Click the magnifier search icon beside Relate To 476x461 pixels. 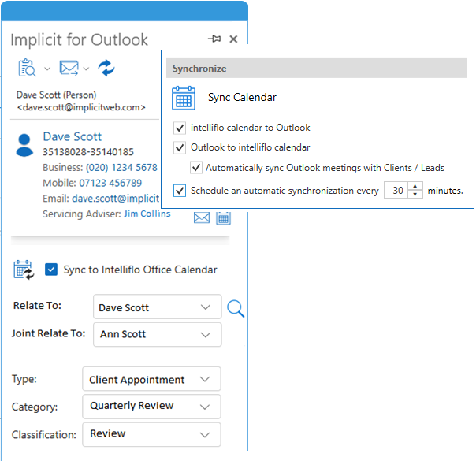236,308
